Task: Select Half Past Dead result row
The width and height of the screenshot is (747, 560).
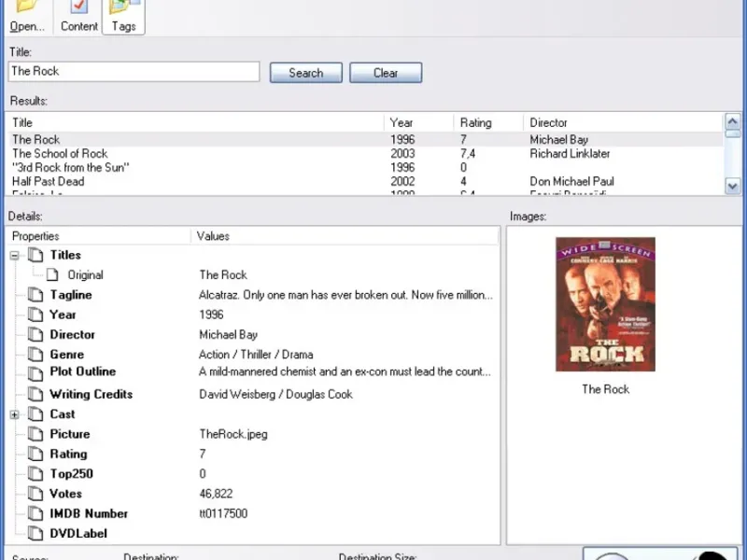Action: (365, 181)
